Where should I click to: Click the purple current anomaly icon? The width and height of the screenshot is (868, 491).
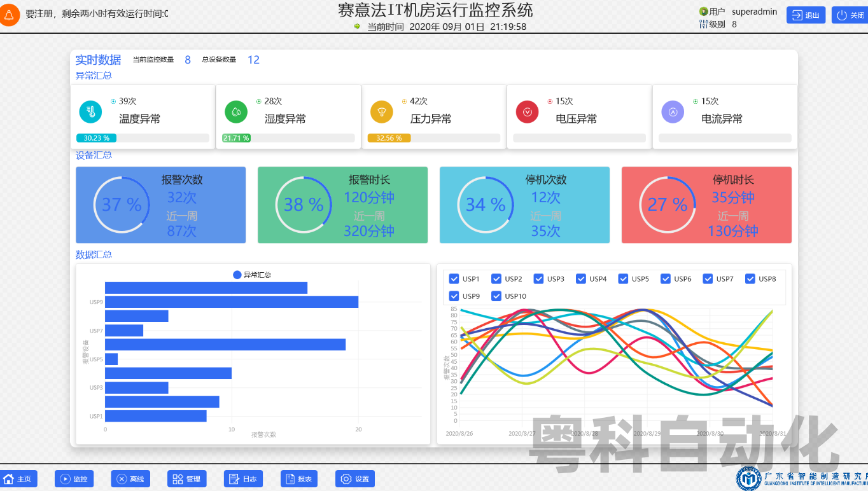(x=673, y=112)
